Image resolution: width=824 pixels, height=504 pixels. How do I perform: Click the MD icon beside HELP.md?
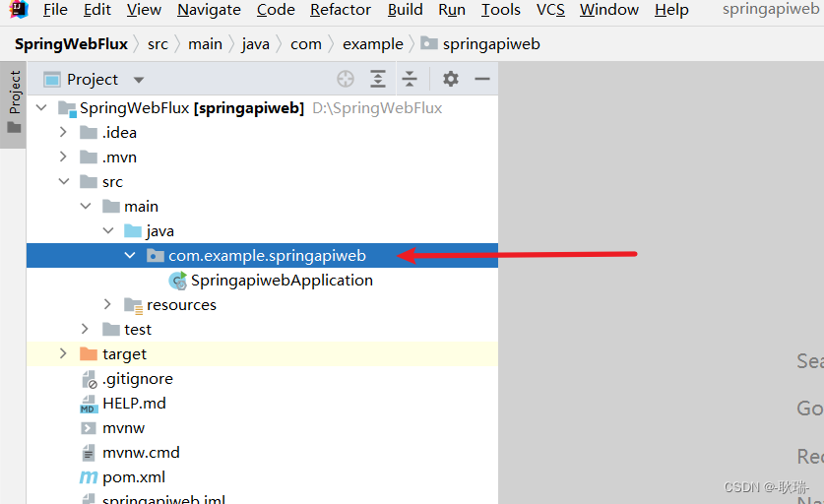point(89,404)
